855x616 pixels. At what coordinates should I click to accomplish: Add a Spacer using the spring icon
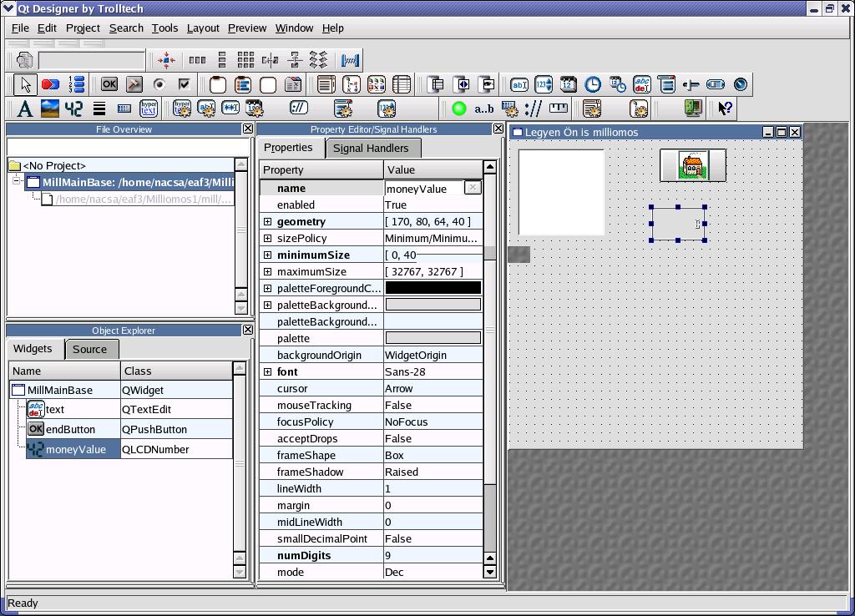click(x=350, y=60)
